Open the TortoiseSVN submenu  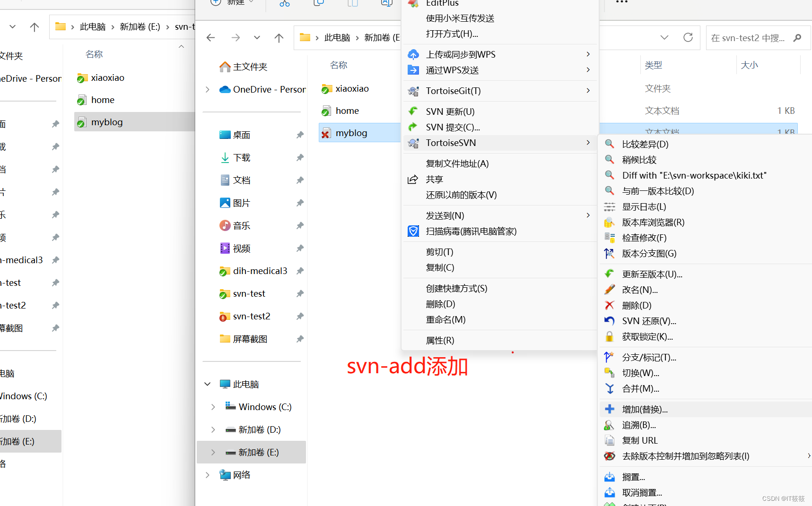(x=500, y=143)
